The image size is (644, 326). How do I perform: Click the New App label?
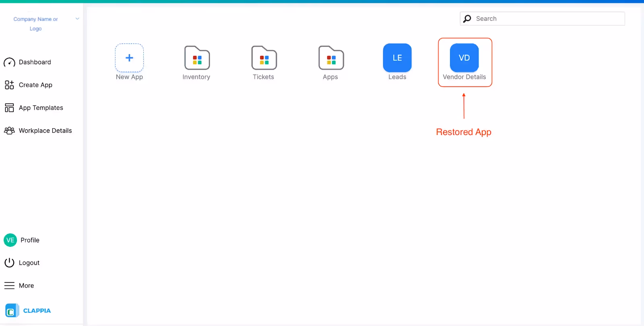pyautogui.click(x=129, y=77)
